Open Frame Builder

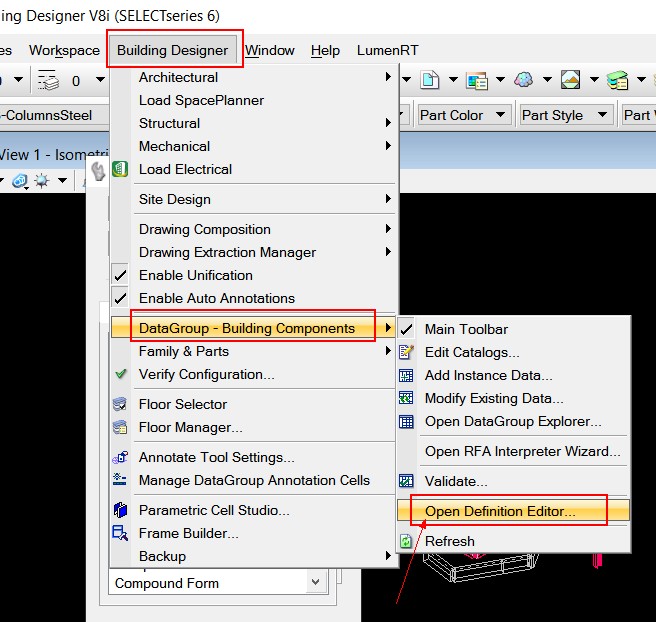[x=254, y=533]
